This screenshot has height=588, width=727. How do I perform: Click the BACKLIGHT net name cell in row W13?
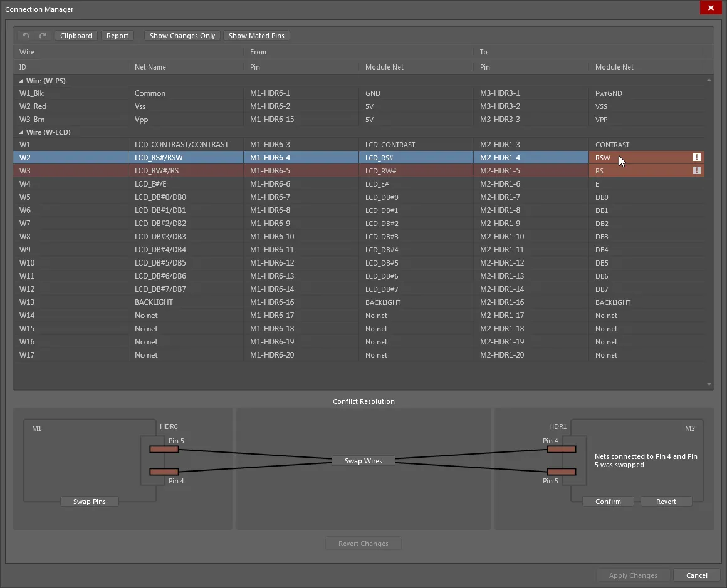(186, 302)
